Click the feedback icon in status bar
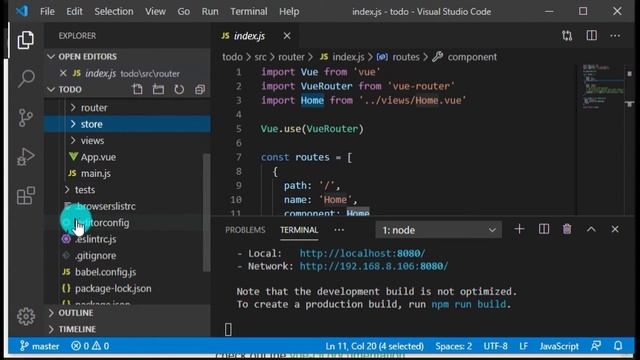 [596, 346]
